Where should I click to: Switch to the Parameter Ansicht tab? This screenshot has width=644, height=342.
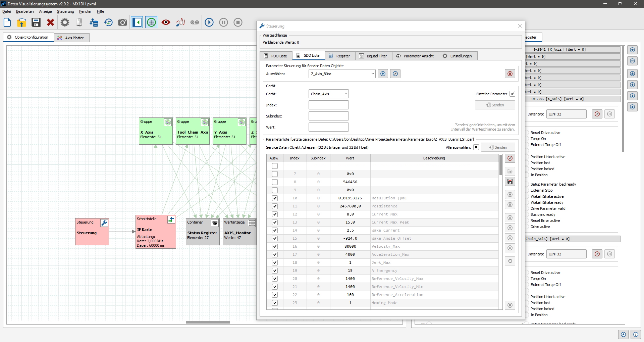point(415,56)
